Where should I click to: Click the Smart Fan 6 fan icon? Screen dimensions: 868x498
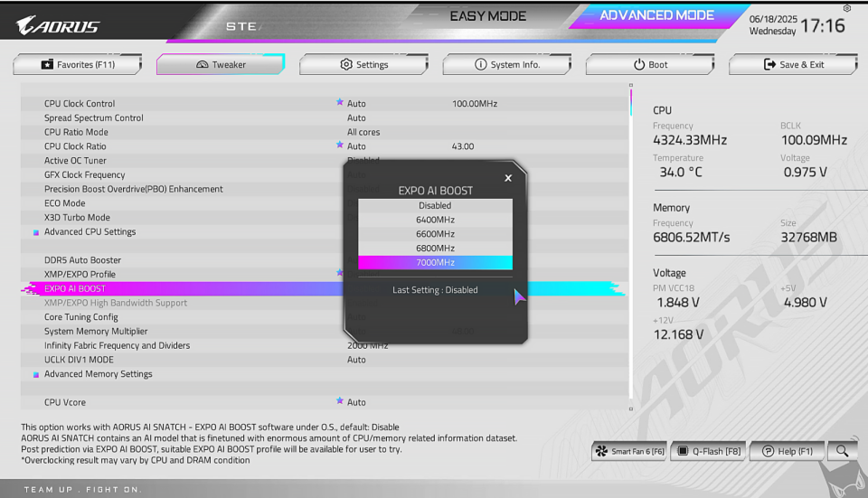click(x=601, y=451)
